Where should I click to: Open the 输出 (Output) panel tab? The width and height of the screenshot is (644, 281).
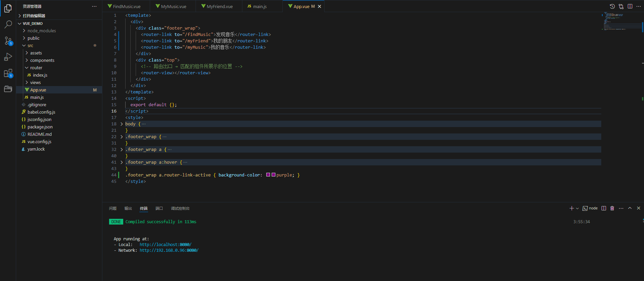click(128, 208)
